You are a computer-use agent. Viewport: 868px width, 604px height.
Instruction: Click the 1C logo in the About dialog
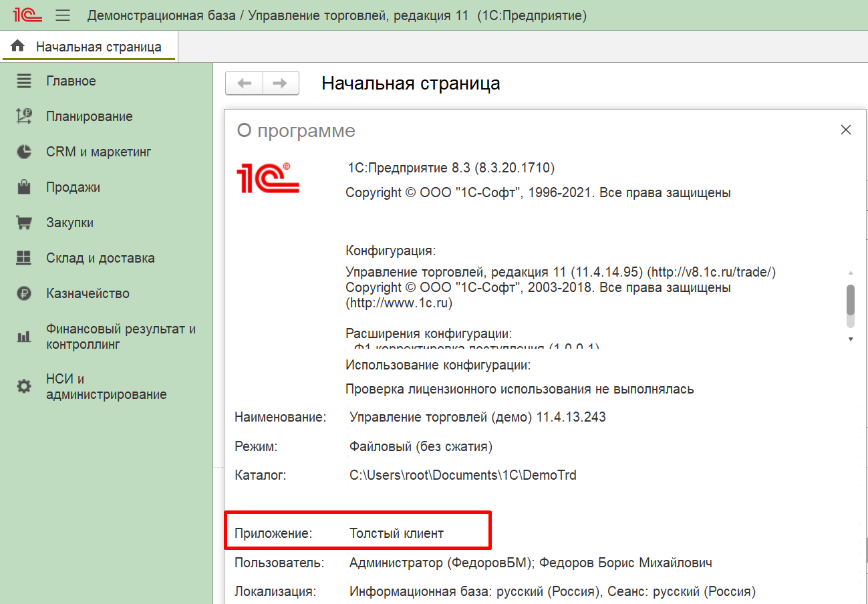click(268, 178)
